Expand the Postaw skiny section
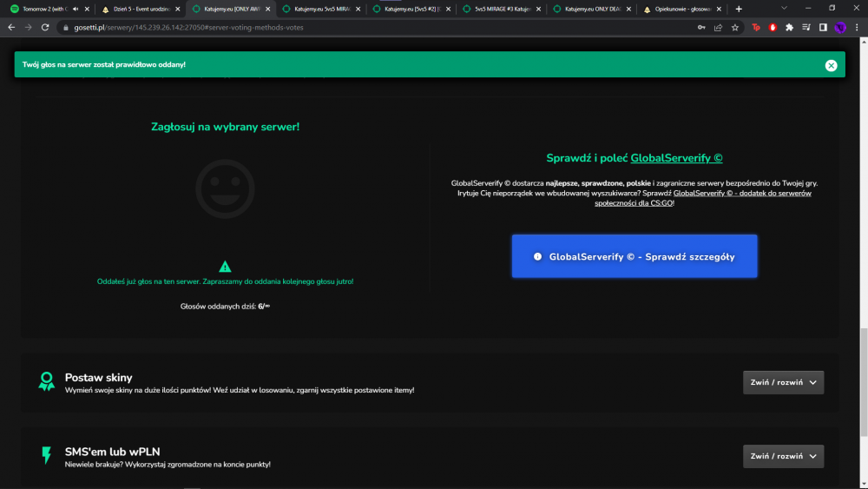The image size is (868, 489). click(783, 382)
